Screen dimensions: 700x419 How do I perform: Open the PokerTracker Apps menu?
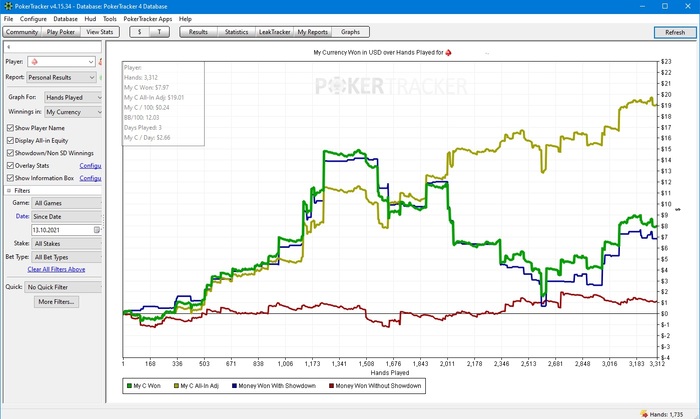[148, 19]
